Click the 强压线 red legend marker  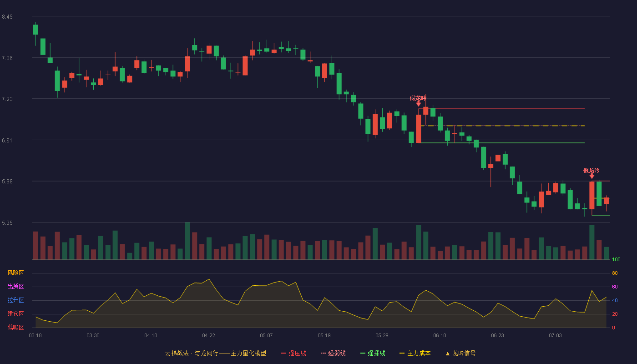[x=283, y=353]
